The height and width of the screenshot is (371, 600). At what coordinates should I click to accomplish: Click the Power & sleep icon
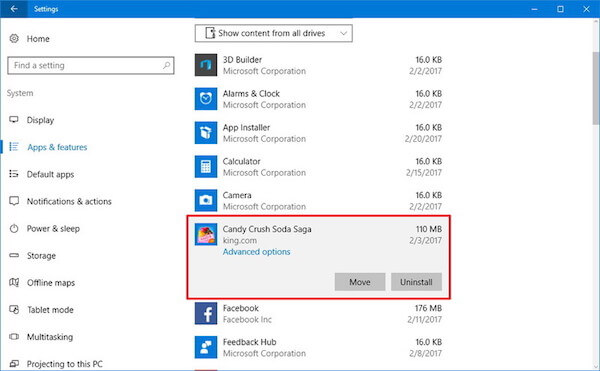pyautogui.click(x=14, y=228)
